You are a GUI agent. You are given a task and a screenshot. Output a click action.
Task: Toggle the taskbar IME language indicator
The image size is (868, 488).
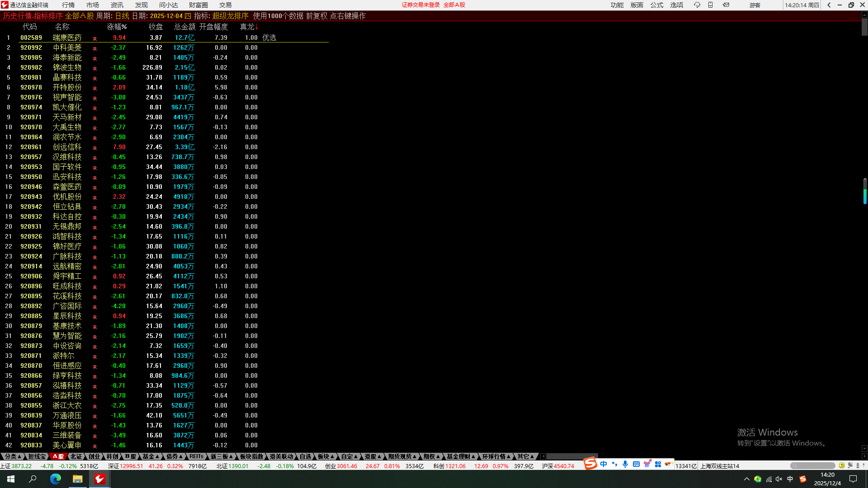790,479
